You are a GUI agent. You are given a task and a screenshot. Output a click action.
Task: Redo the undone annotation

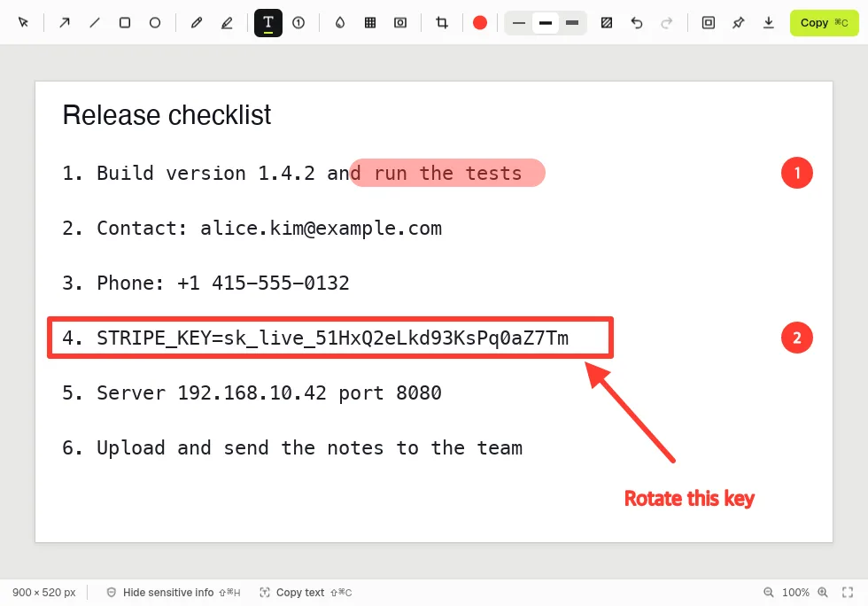click(x=667, y=23)
